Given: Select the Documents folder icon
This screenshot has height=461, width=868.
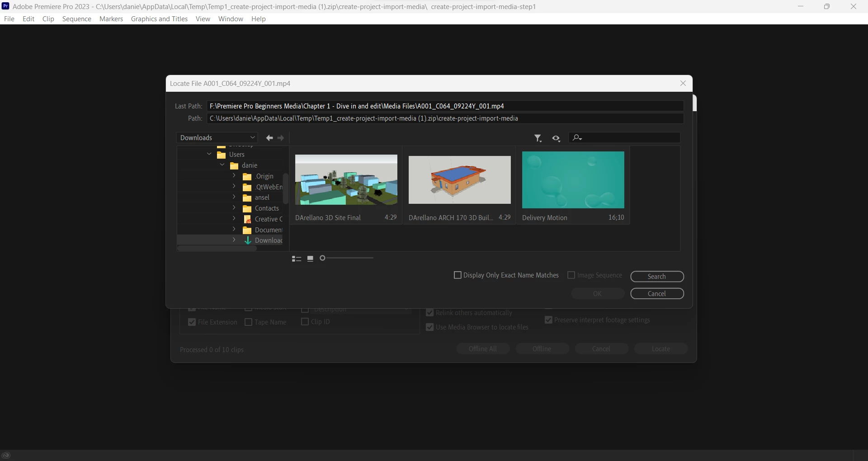Looking at the screenshot, I should tap(247, 230).
